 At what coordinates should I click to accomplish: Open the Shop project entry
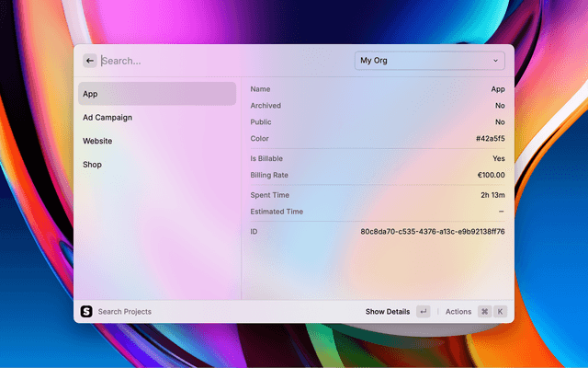pos(156,165)
